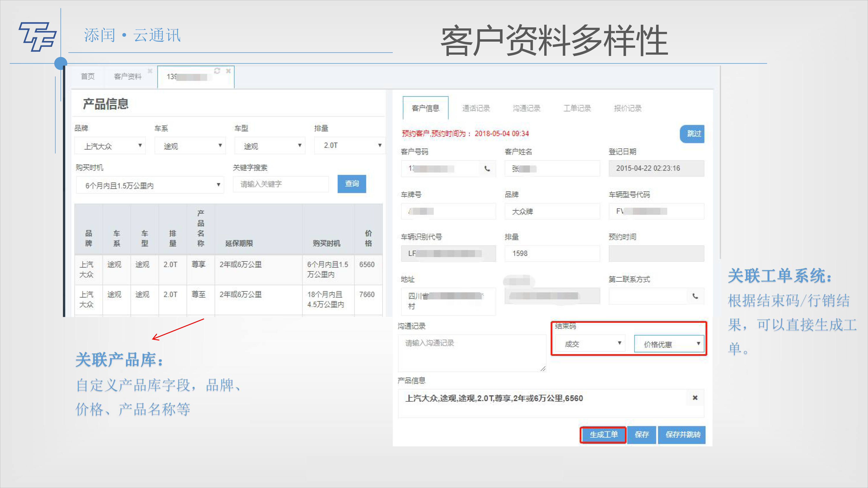Click the phone icon in 第二联系方式 field
This screenshot has width=868, height=488.
pos(695,296)
